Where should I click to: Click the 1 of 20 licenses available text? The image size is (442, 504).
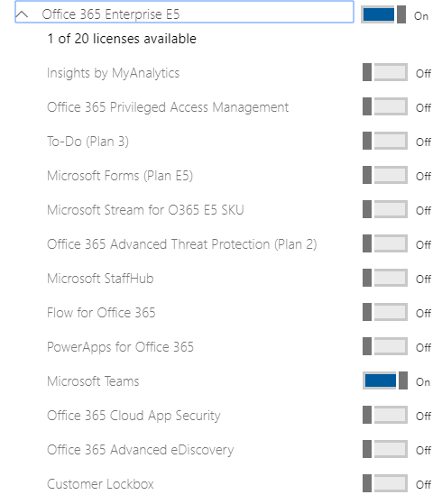point(122,39)
